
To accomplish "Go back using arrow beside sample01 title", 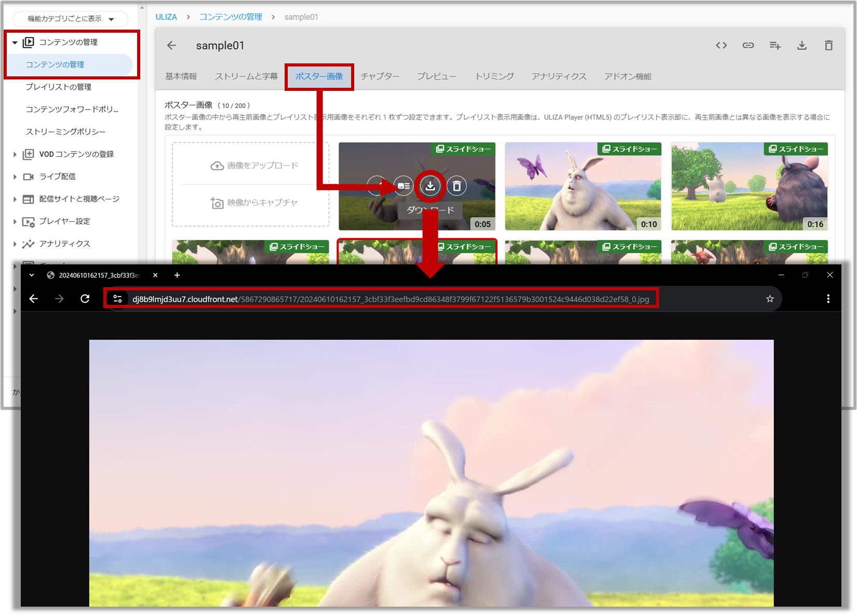I will (x=172, y=46).
